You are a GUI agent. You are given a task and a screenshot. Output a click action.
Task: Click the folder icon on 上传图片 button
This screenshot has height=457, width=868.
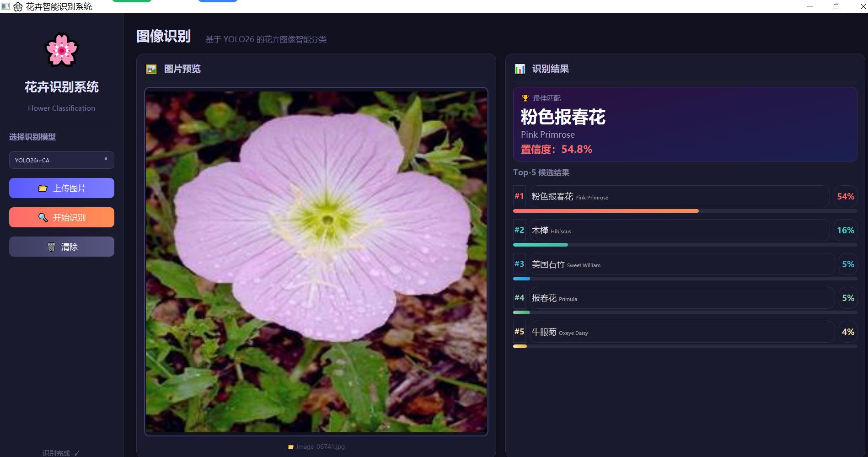pyautogui.click(x=43, y=188)
